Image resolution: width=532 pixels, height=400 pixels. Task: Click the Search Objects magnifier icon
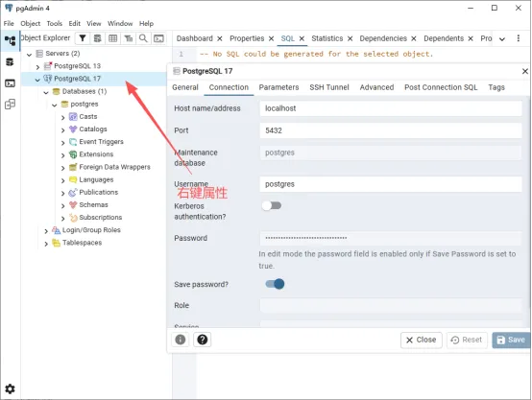(x=143, y=38)
